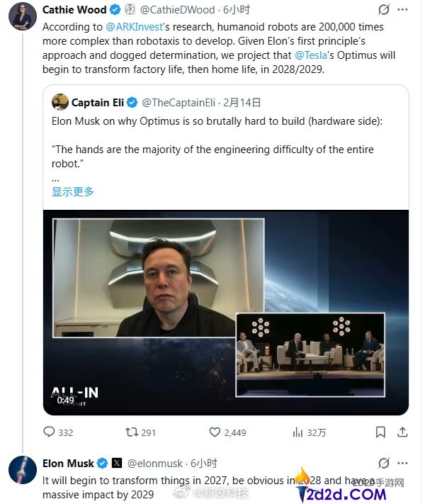Open the @ARKInvest mention link
The height and width of the screenshot is (504, 425).
(x=137, y=26)
